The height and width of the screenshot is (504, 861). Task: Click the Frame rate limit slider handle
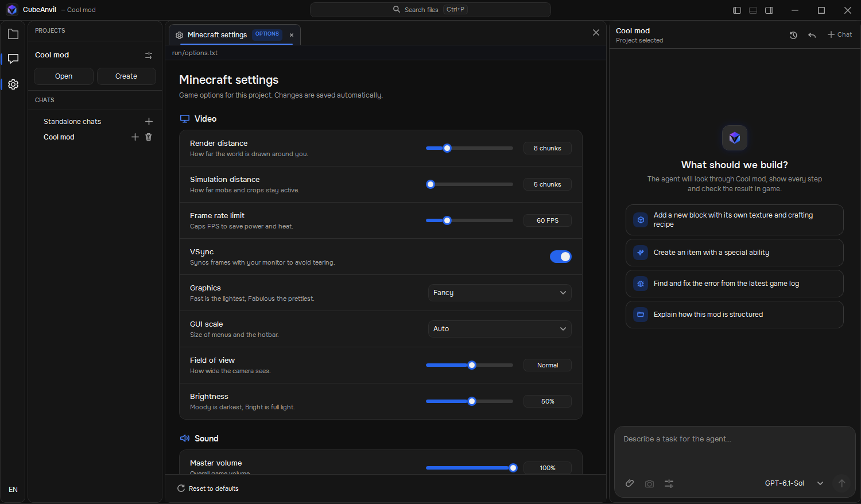point(447,220)
